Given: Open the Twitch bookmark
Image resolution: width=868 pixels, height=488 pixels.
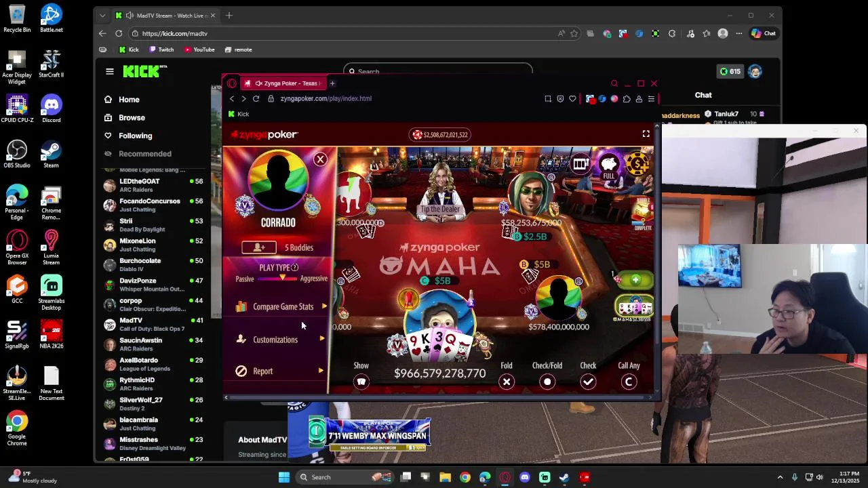Looking at the screenshot, I should (x=161, y=49).
